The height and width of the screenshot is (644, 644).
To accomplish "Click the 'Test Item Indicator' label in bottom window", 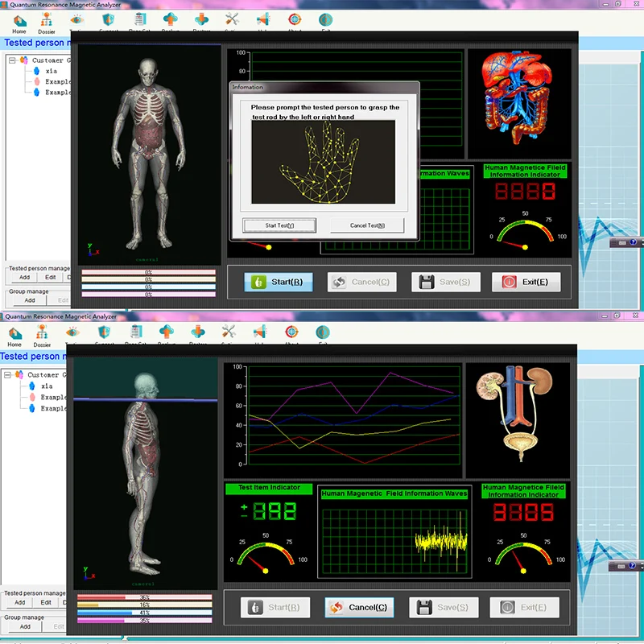I will click(x=269, y=489).
